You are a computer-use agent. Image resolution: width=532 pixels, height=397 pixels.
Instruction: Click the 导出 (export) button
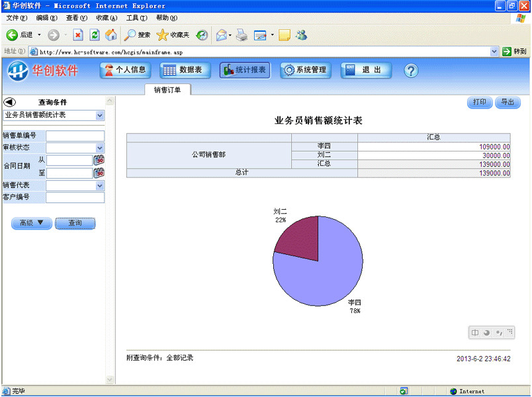pyautogui.click(x=507, y=102)
